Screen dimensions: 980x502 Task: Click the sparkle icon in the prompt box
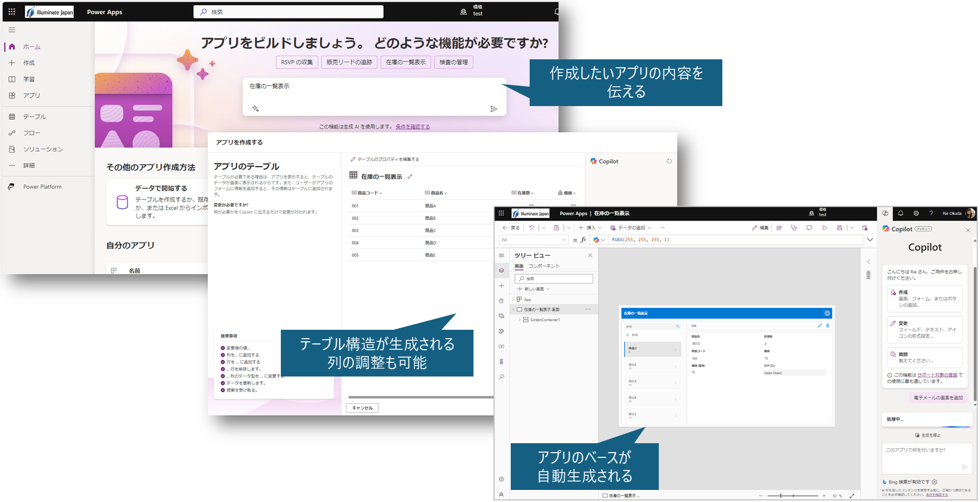coord(256,109)
